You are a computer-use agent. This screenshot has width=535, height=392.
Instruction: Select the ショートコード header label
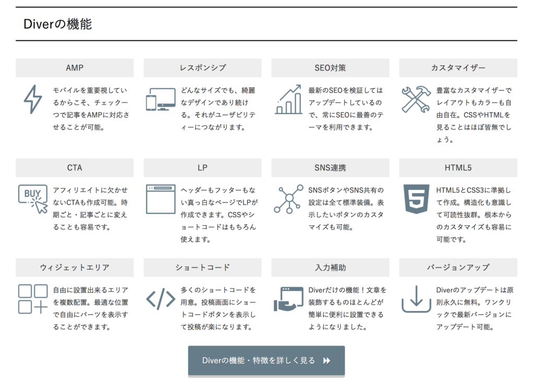coord(203,268)
